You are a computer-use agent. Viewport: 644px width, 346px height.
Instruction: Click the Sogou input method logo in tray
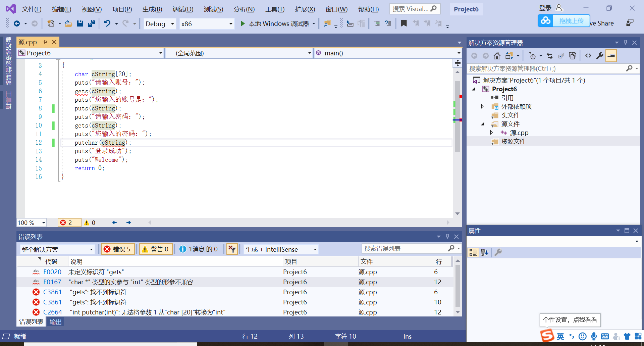(x=547, y=336)
